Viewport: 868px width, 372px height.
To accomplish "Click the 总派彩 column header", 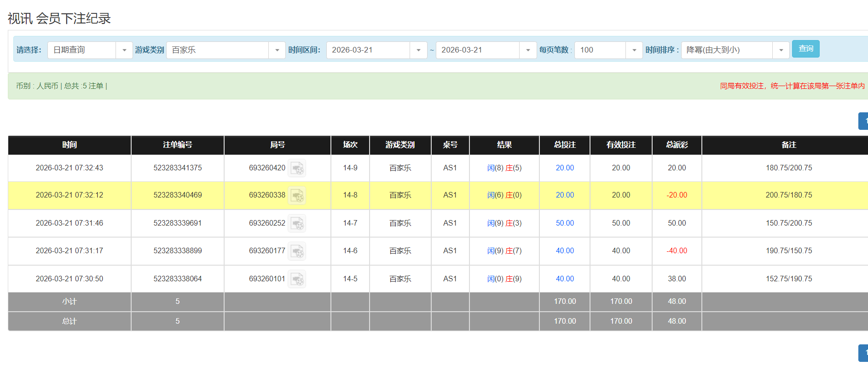I will click(677, 145).
